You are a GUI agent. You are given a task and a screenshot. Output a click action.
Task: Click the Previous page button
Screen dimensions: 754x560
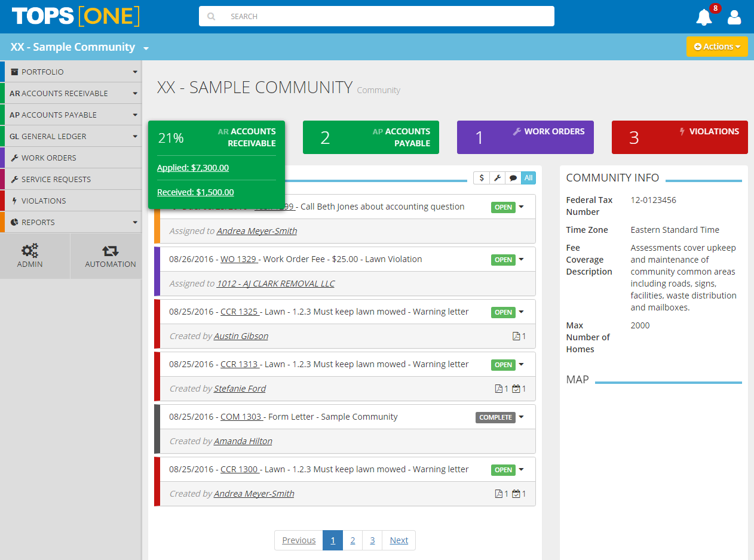(299, 540)
